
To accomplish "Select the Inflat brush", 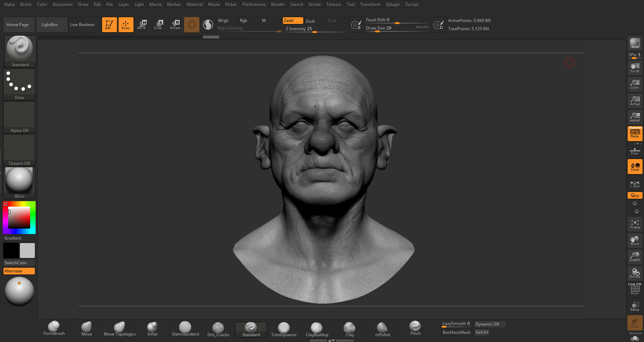I will point(152,328).
